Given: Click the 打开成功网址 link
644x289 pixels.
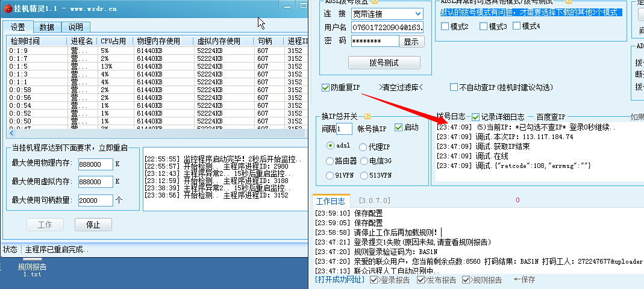Looking at the screenshot, I should pos(340,280).
